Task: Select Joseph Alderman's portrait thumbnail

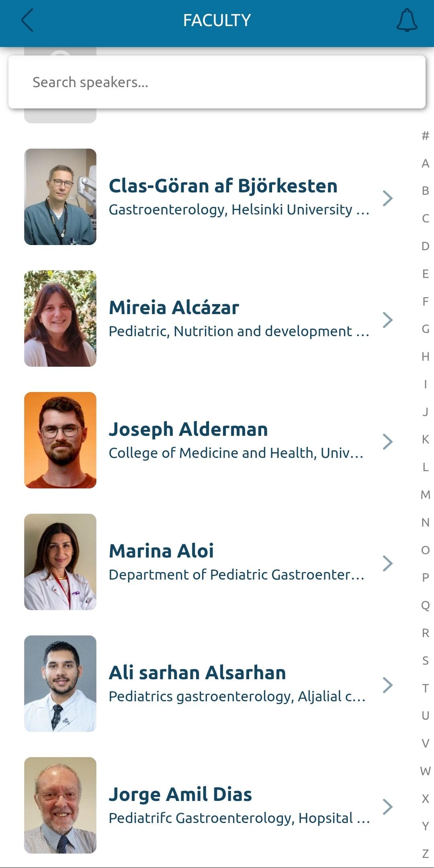Action: [x=60, y=440]
